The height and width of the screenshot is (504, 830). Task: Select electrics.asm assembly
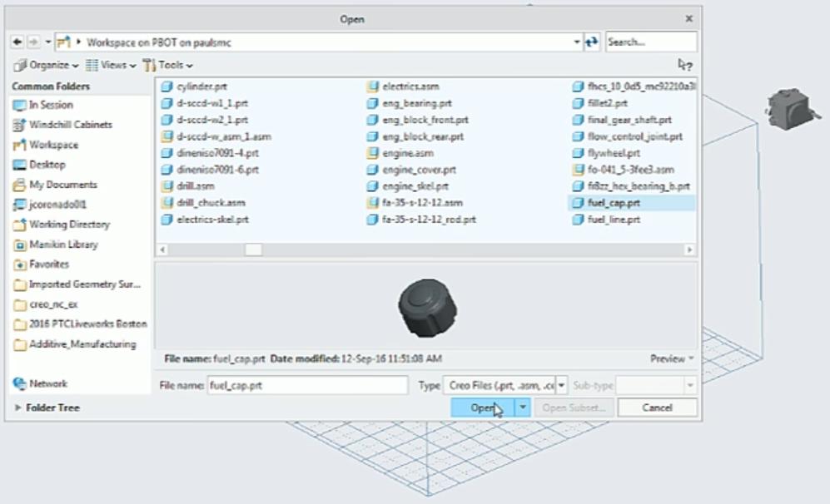(403, 86)
